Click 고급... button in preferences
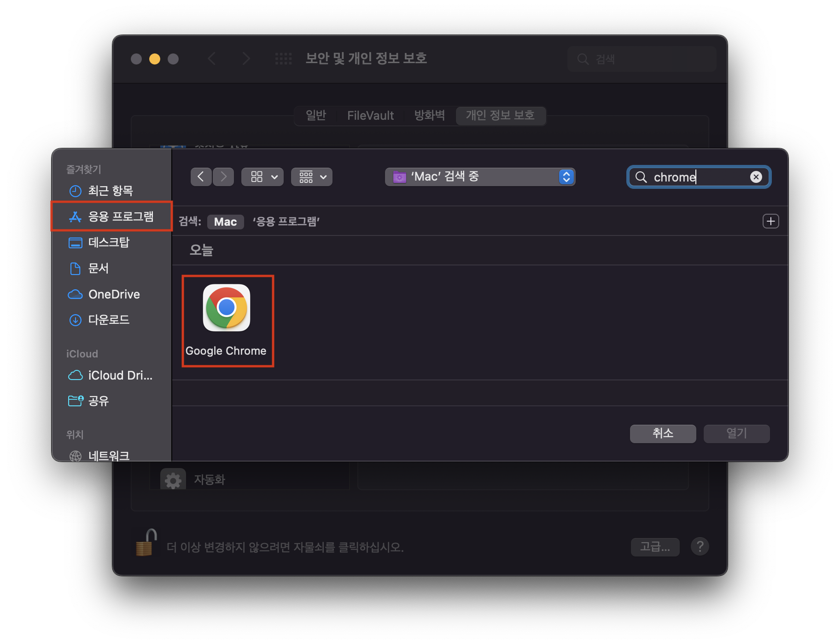Image resolution: width=840 pixels, height=644 pixels. point(655,547)
